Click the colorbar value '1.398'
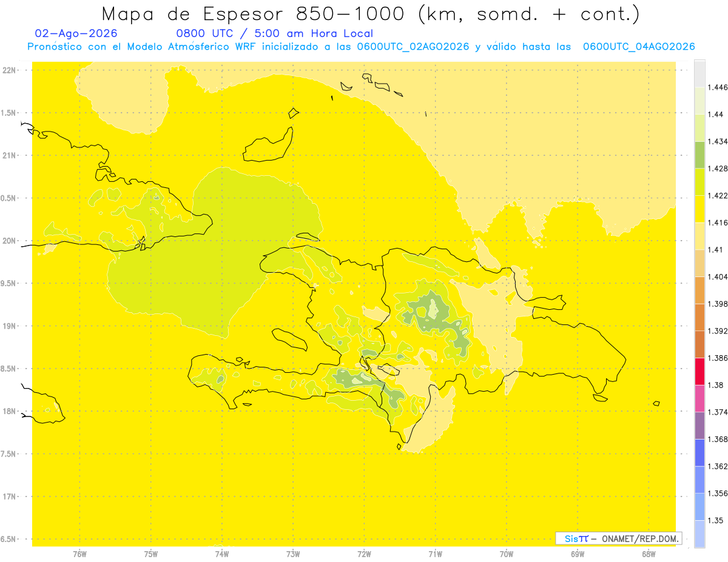 tap(717, 304)
